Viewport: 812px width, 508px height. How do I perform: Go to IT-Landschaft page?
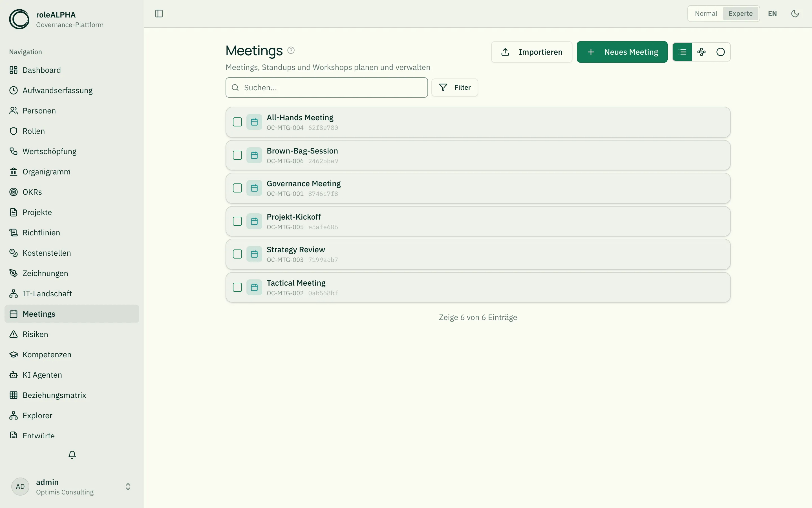click(x=72, y=294)
